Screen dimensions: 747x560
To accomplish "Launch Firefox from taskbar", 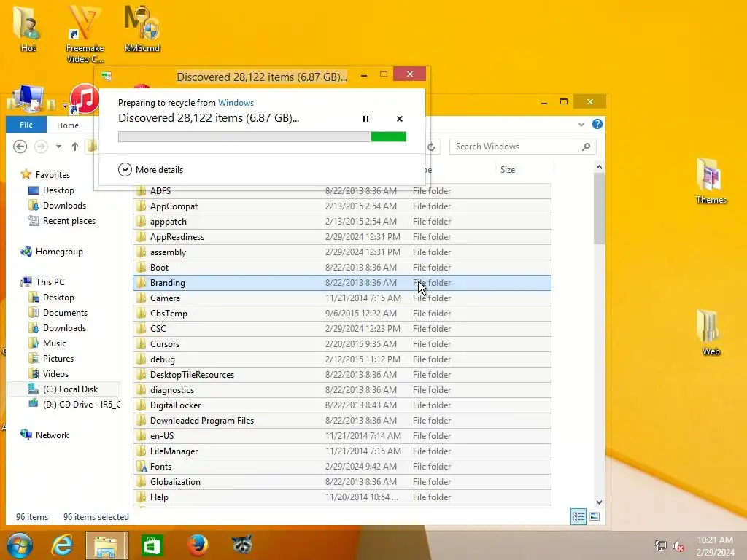I will point(198,545).
